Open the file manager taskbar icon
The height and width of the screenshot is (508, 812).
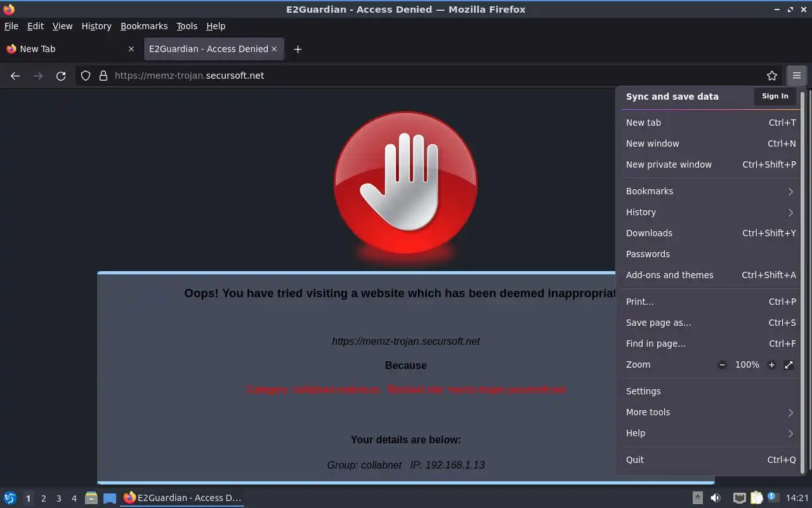[91, 498]
